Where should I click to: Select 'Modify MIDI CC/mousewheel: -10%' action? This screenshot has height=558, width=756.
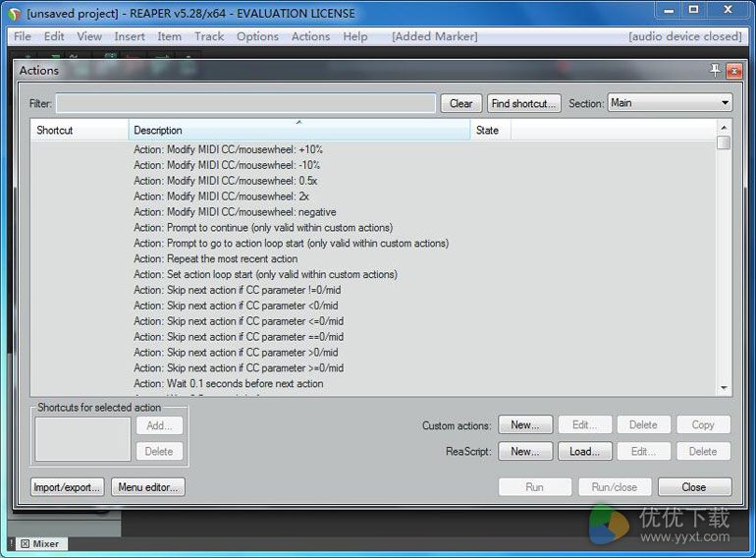tap(227, 165)
